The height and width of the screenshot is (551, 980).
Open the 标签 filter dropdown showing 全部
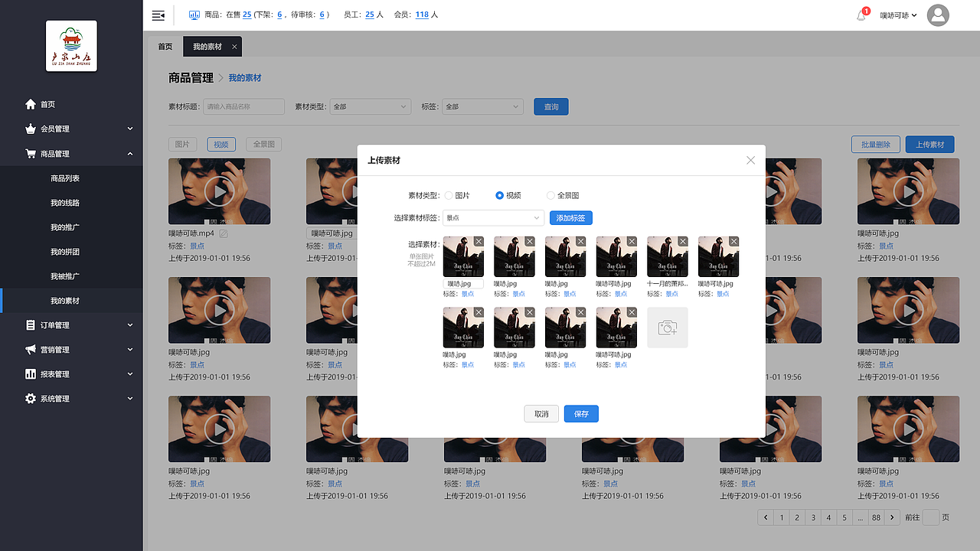482,107
